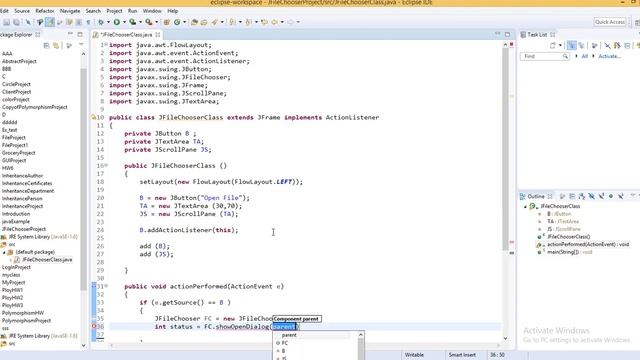Collapse JFileChooserClass node in Outline
The image size is (640, 360).
point(525,207)
